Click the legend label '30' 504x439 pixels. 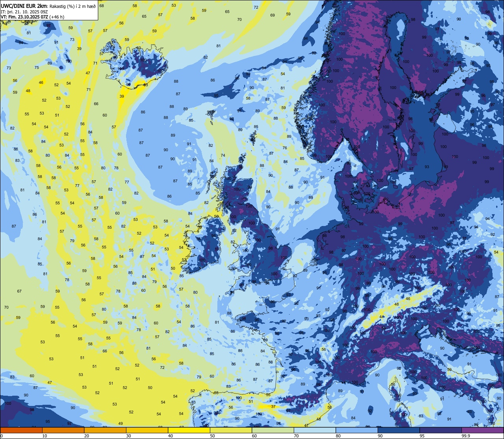pyautogui.click(x=128, y=436)
